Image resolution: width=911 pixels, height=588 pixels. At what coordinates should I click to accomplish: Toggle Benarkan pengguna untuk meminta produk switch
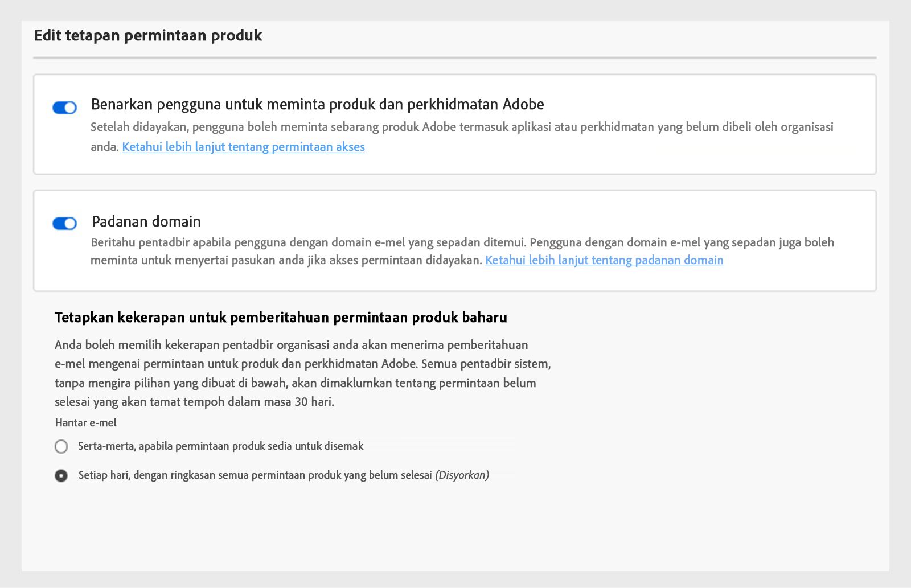(x=64, y=108)
